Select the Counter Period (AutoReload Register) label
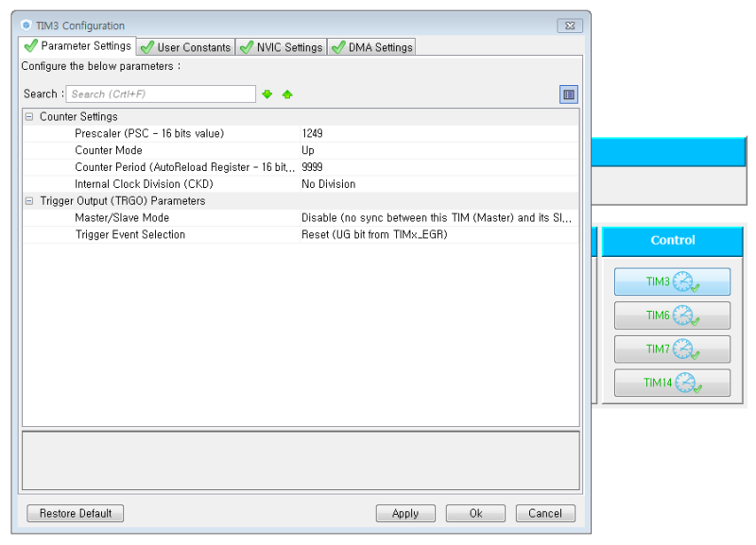This screenshot has height=545, width=756. click(x=184, y=167)
